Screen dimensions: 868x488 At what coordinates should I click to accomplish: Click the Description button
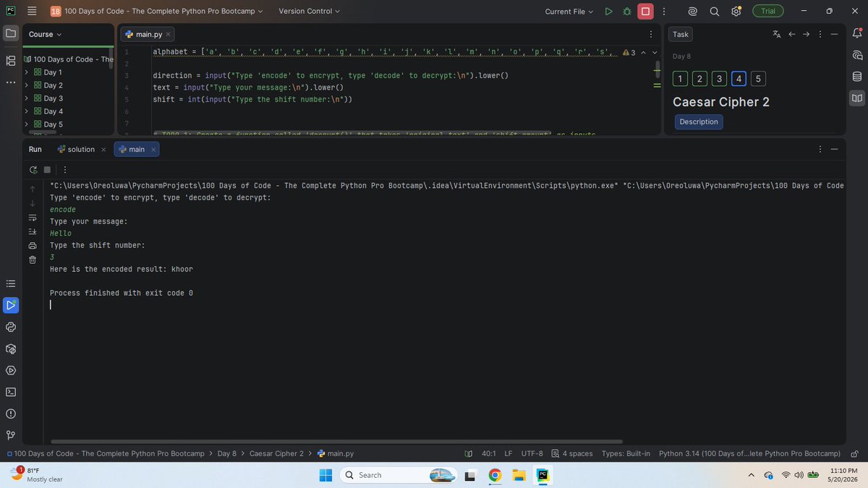(x=699, y=121)
